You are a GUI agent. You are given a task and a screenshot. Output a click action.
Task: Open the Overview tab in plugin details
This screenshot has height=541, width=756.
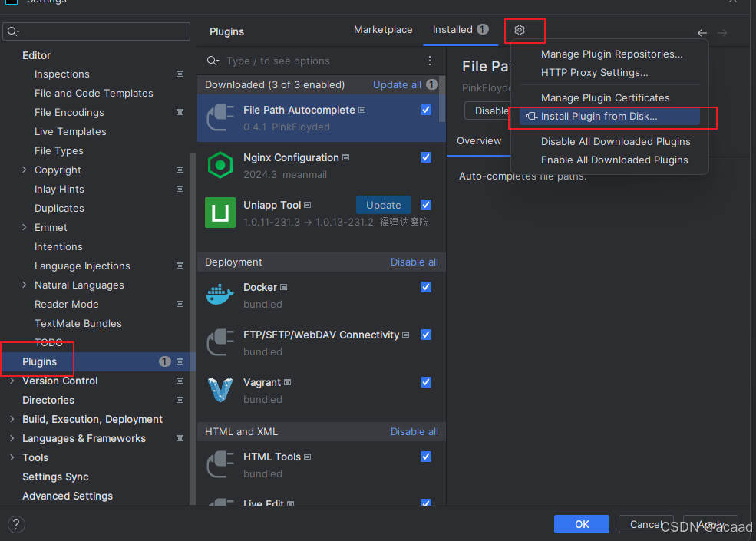click(479, 140)
